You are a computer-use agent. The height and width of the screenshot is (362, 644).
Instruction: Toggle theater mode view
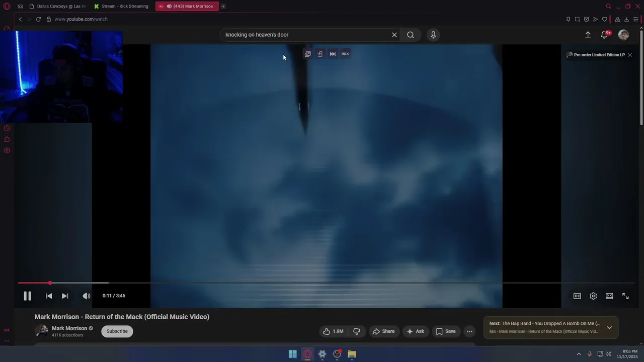[x=609, y=296]
